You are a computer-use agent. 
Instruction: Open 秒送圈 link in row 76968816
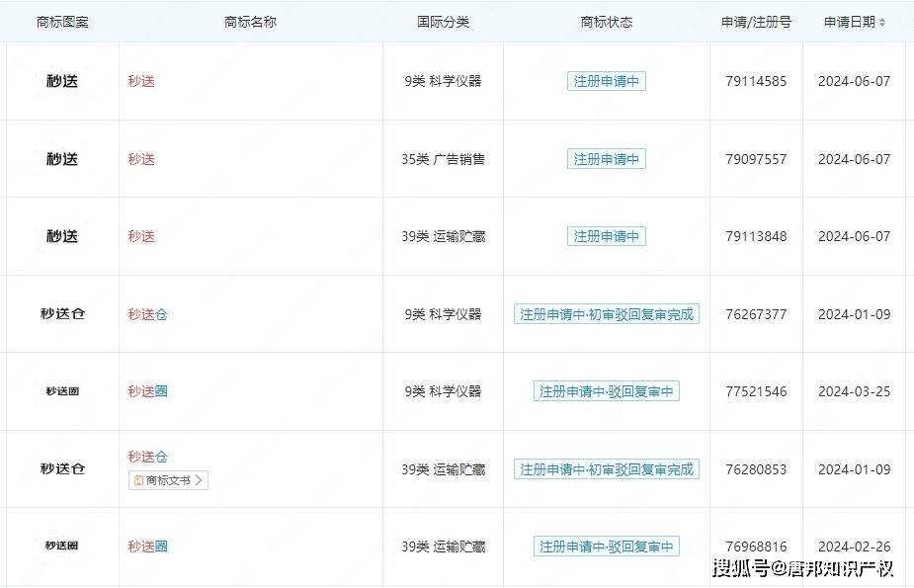click(148, 546)
